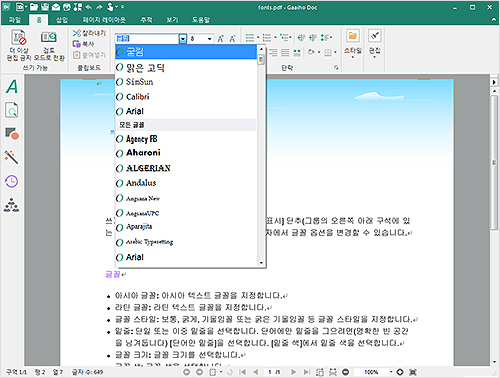Choose Aparajita font in the list
500x378 pixels.
tap(186, 227)
